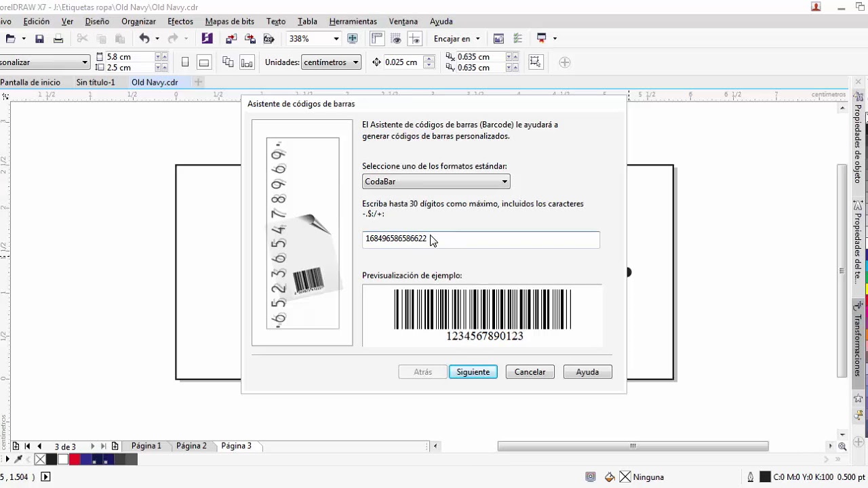Image resolution: width=868 pixels, height=488 pixels.
Task: Apply layout to current page icon
Action: click(247, 62)
